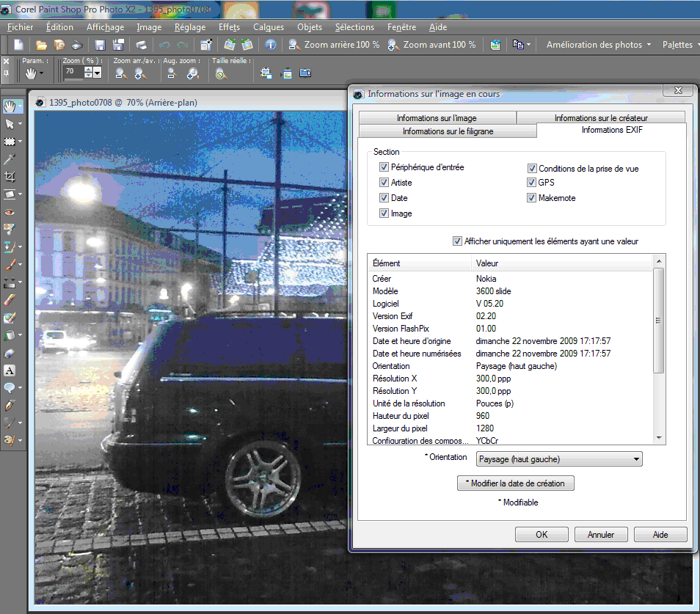Image resolution: width=700 pixels, height=614 pixels.
Task: Select the Paint Brush tool
Action: click(10, 265)
